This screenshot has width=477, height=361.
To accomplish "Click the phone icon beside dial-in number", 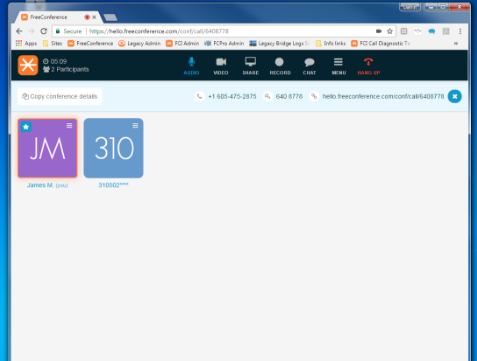I will [x=199, y=96].
